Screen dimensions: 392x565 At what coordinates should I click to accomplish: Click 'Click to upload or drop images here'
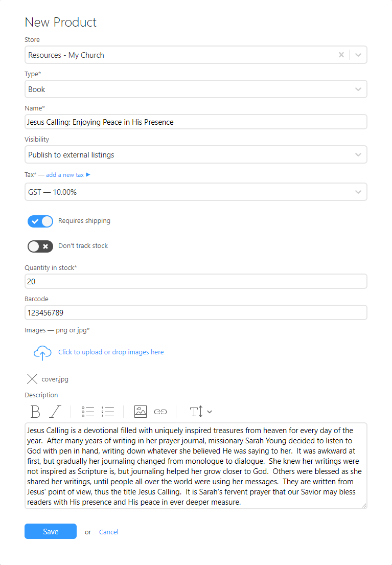click(x=111, y=352)
